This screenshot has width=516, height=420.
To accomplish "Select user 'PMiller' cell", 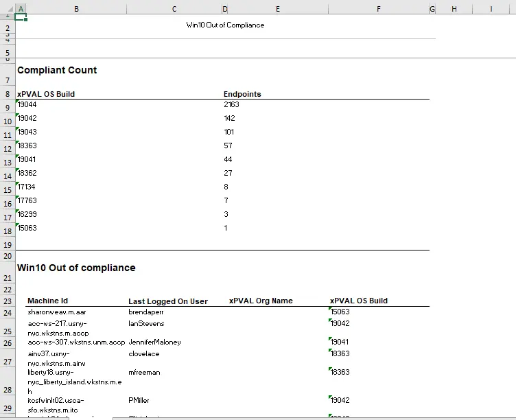I will tap(139, 401).
